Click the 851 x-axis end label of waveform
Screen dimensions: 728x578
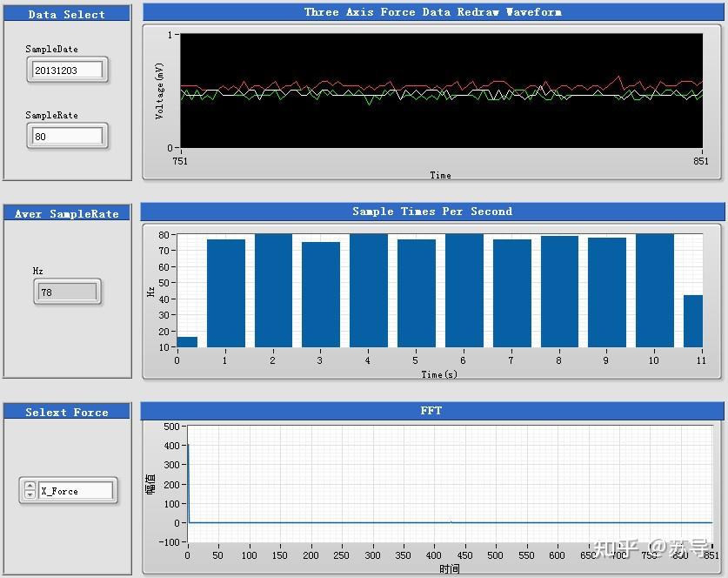tap(701, 161)
